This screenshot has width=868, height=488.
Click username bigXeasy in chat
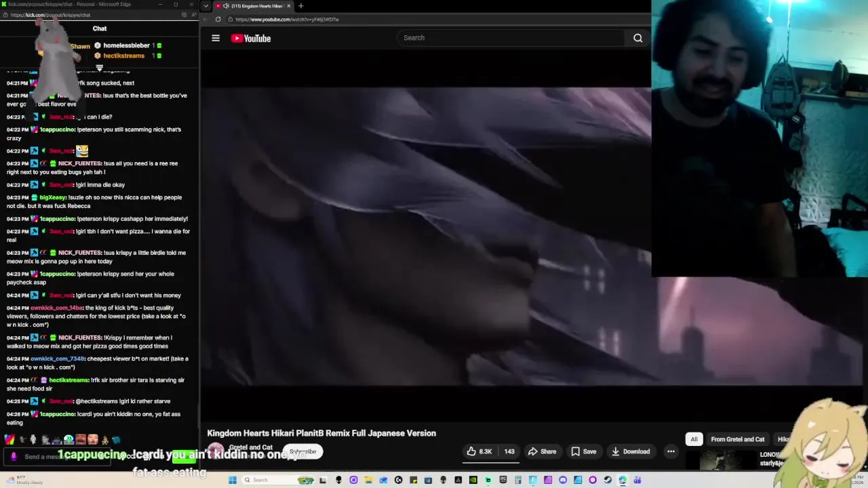tap(53, 197)
